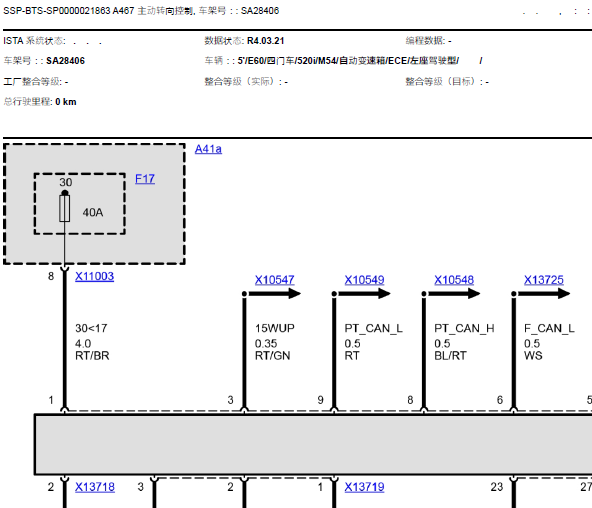The width and height of the screenshot is (592, 508).
Task: Open the F17 fuse link
Action: (x=145, y=179)
